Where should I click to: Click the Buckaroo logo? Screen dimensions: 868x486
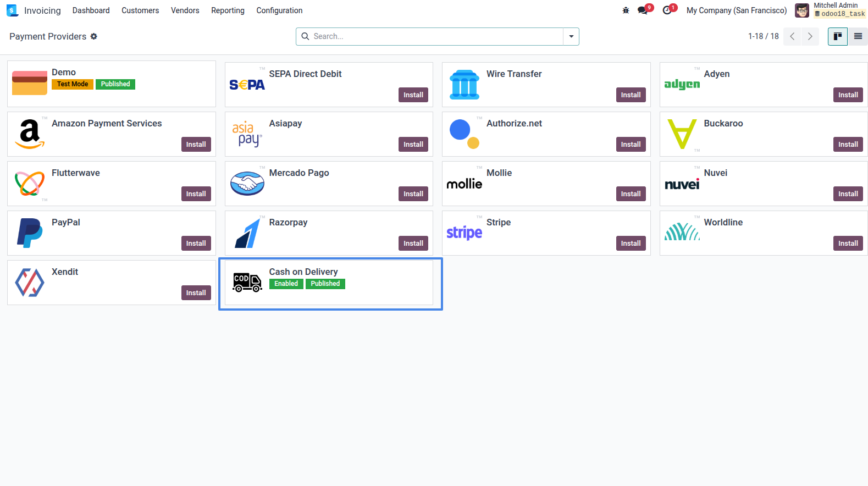[x=682, y=134]
